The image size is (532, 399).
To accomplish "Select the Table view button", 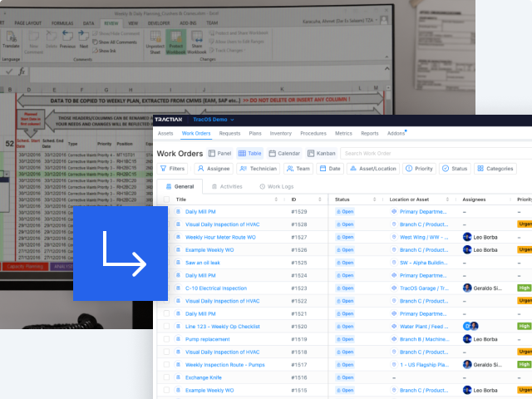I will coord(249,153).
